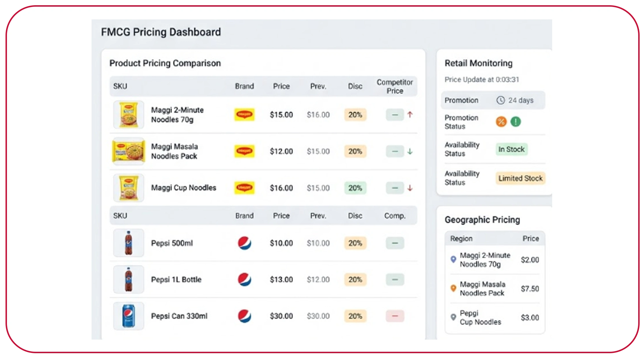644x359 pixels.
Task: Click the Geographic Pricing heading
Action: (x=482, y=220)
